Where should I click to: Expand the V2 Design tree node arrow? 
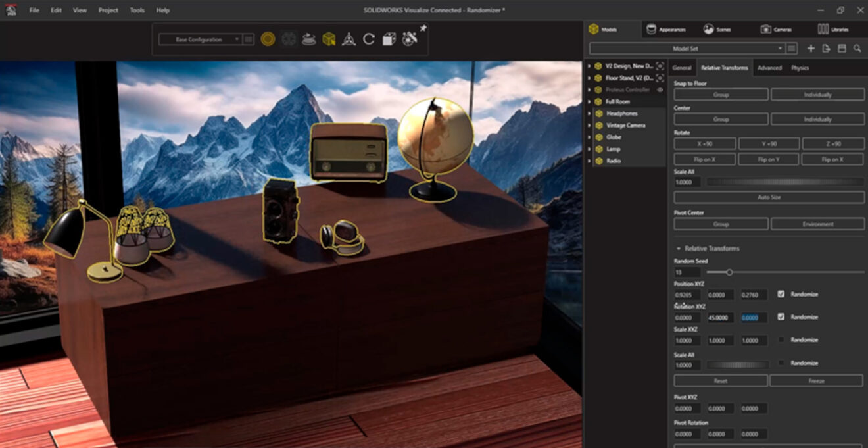[589, 66]
